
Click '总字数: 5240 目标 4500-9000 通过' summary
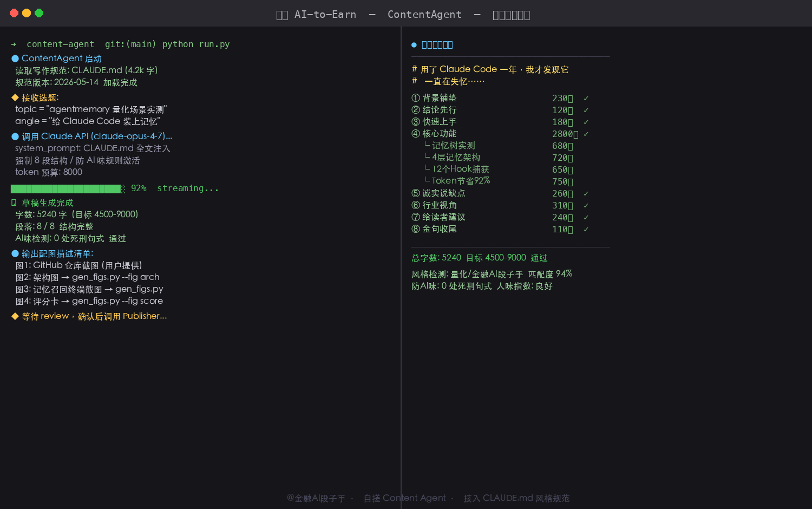tap(480, 258)
